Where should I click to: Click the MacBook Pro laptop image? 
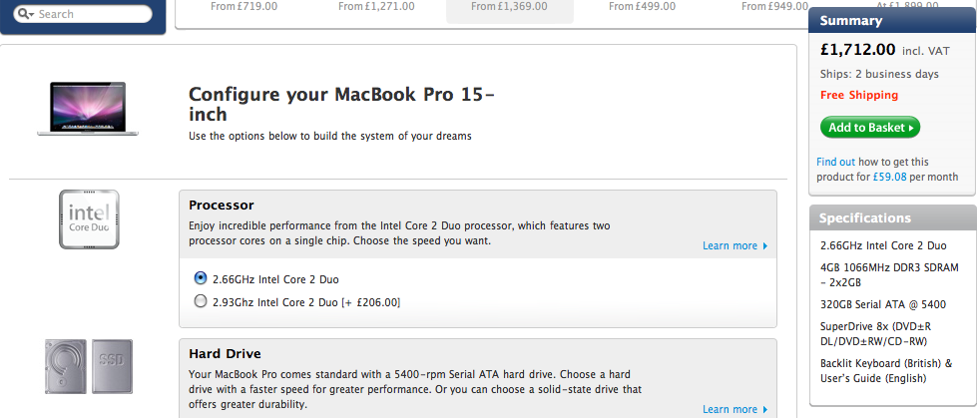coord(88,109)
